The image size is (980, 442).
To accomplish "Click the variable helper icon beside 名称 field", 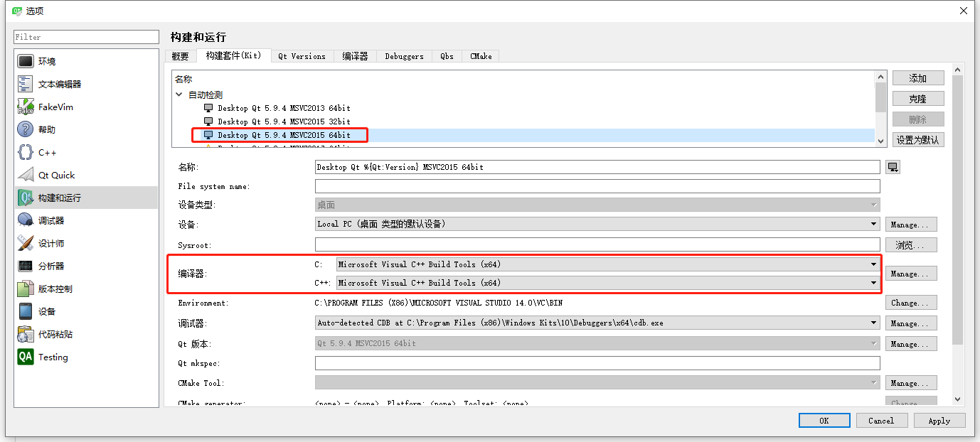I will coord(893,166).
